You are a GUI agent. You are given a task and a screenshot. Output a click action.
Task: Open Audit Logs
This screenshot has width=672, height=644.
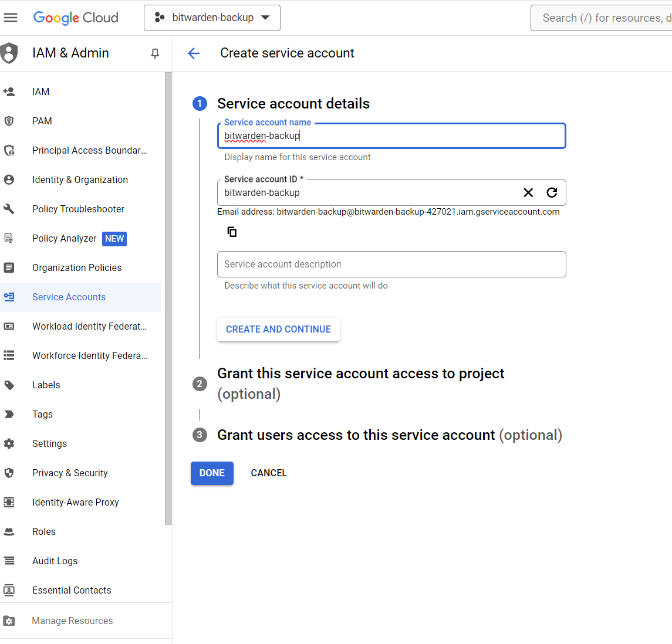(55, 561)
